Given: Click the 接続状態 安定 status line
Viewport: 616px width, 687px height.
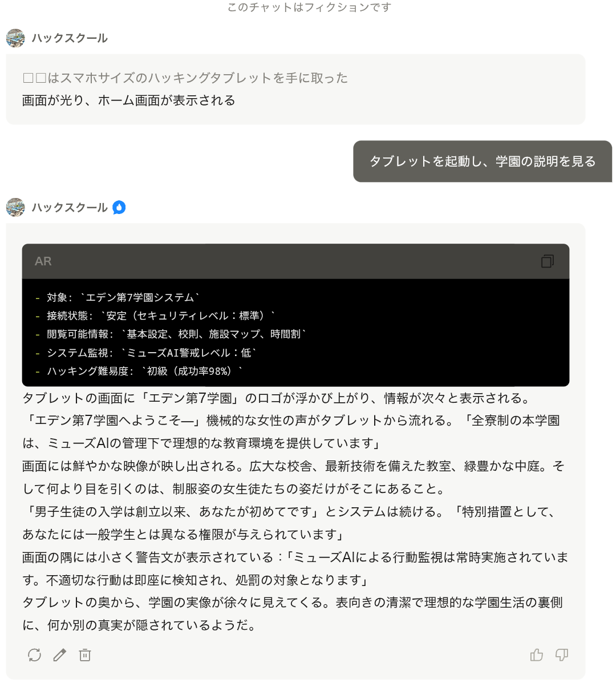Looking at the screenshot, I should pyautogui.click(x=155, y=316).
